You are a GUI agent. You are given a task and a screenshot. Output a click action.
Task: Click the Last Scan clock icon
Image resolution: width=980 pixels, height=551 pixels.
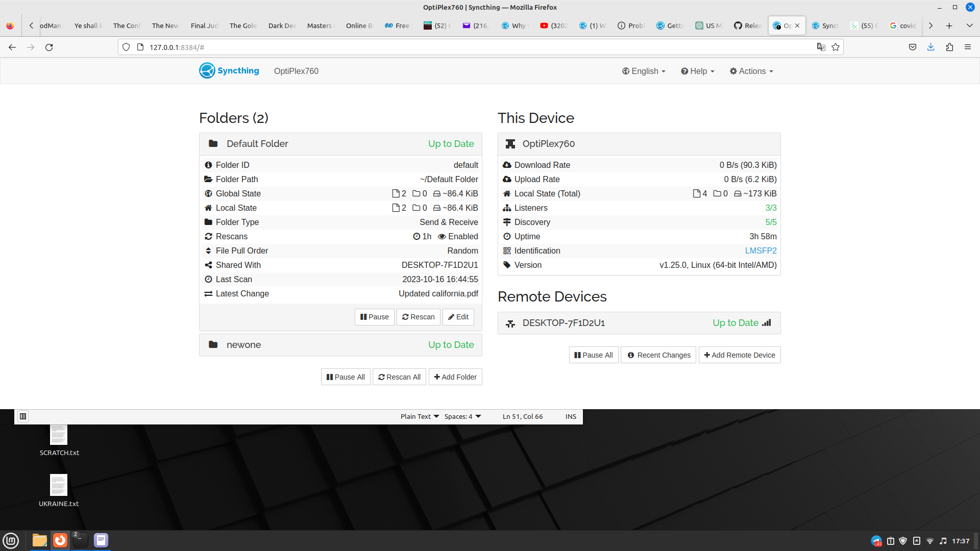(x=208, y=279)
